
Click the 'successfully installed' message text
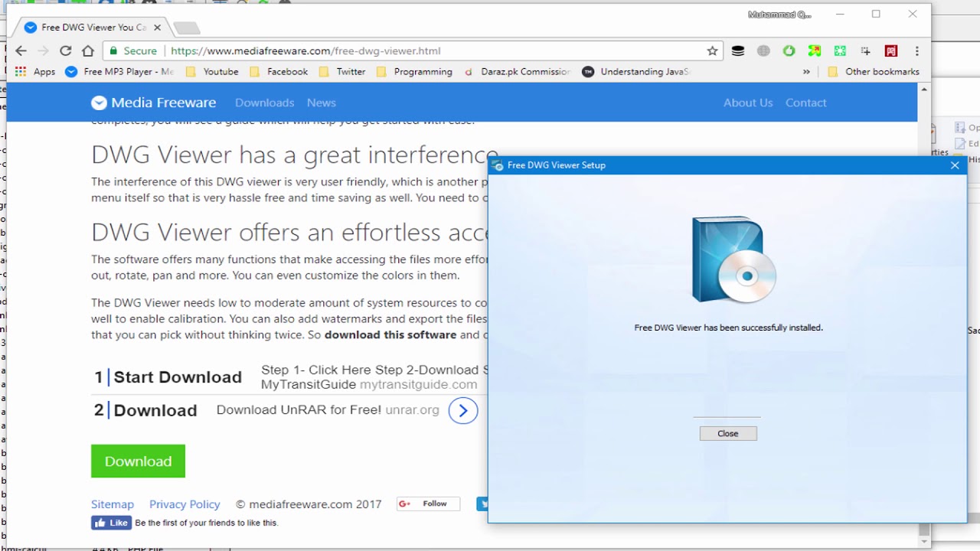728,328
